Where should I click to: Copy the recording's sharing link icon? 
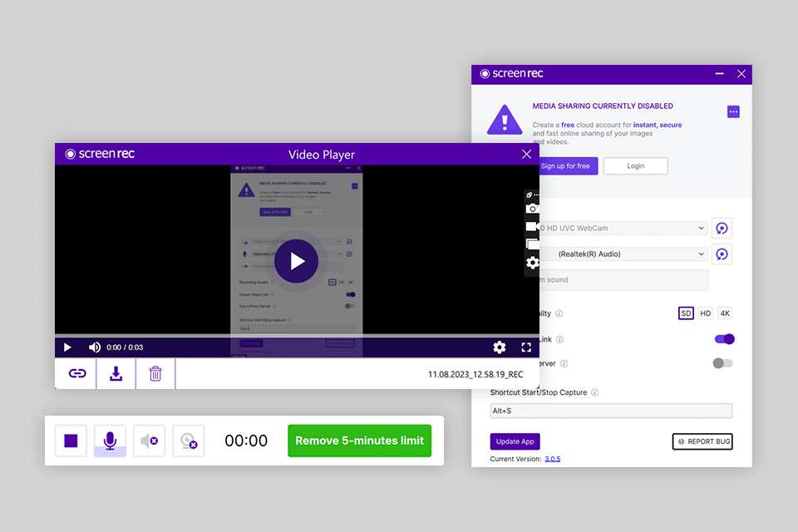click(77, 374)
